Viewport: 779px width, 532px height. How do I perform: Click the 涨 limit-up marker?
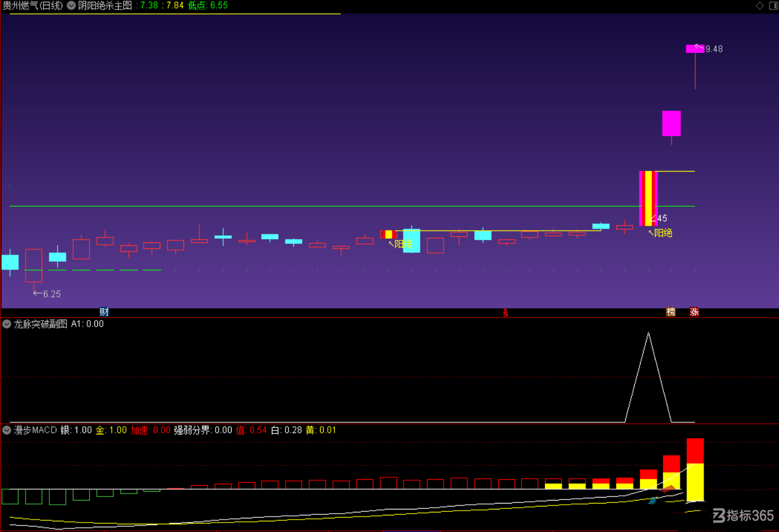pyautogui.click(x=694, y=312)
